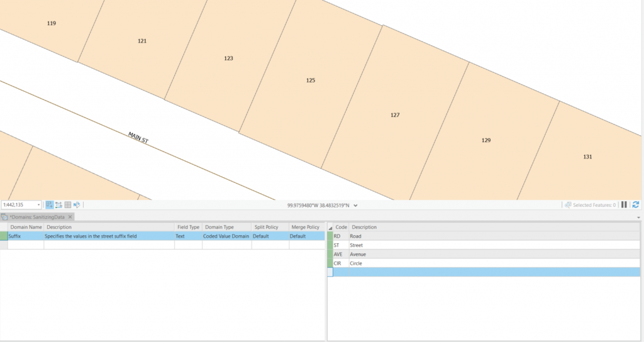Click the snapping toggle icon in the map status bar
This screenshot has height=342, width=644.
click(50, 205)
